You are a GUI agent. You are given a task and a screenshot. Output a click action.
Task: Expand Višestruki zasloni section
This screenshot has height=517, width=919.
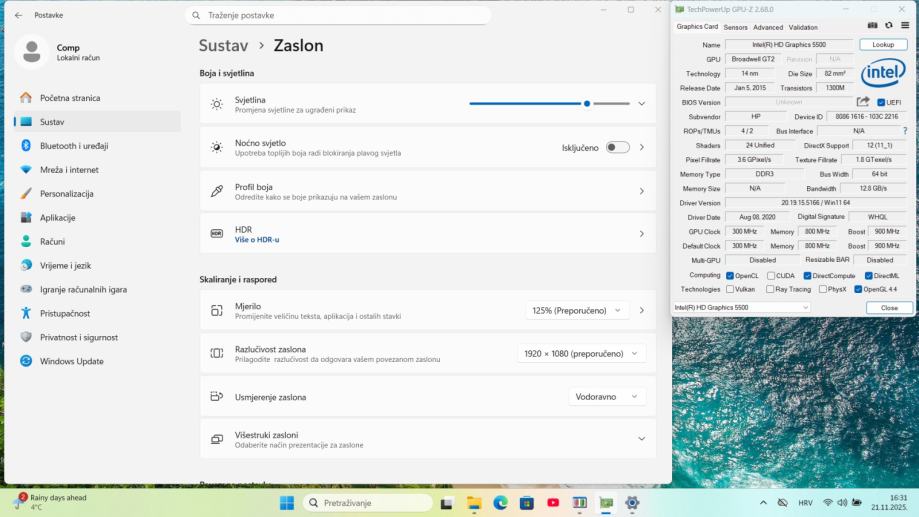[642, 439]
